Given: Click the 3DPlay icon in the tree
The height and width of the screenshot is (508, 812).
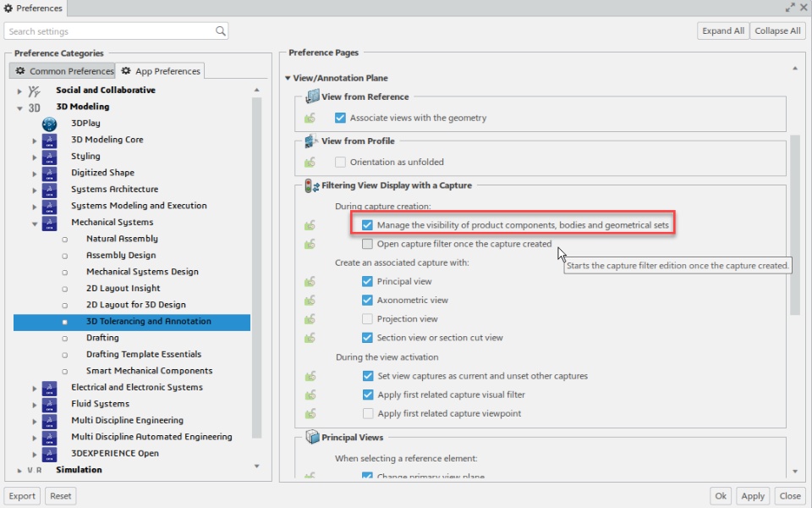Looking at the screenshot, I should click(x=49, y=124).
